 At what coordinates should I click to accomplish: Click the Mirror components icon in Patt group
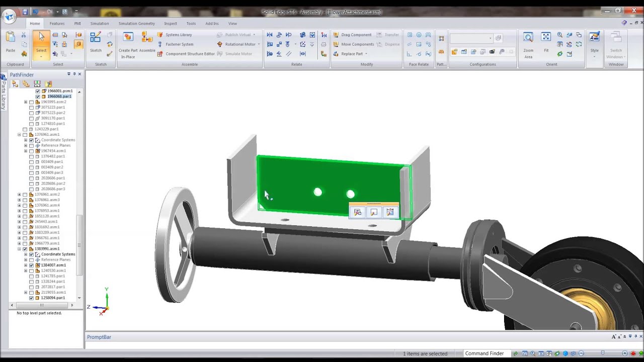coord(441,51)
